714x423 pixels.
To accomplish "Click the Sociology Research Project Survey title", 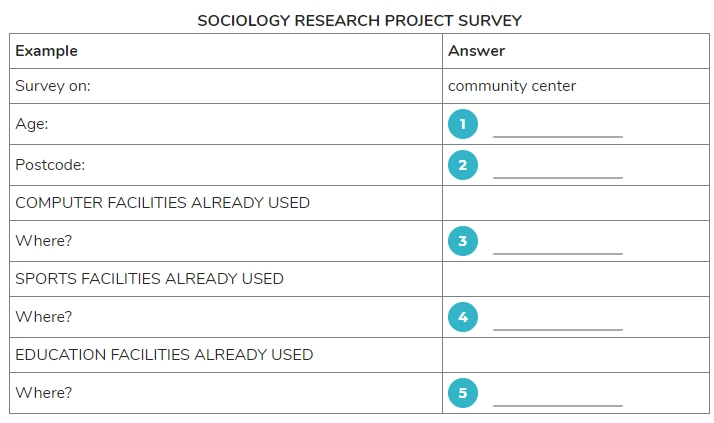I will 359,20.
